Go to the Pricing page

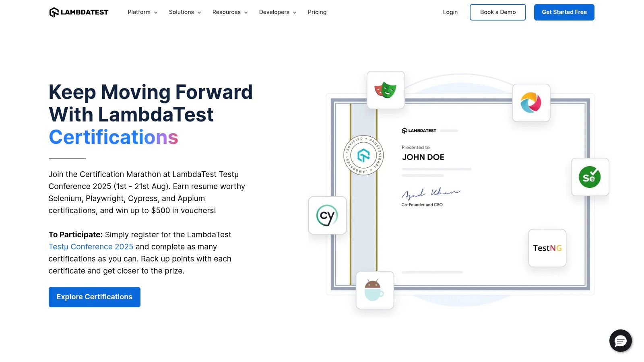tap(317, 12)
